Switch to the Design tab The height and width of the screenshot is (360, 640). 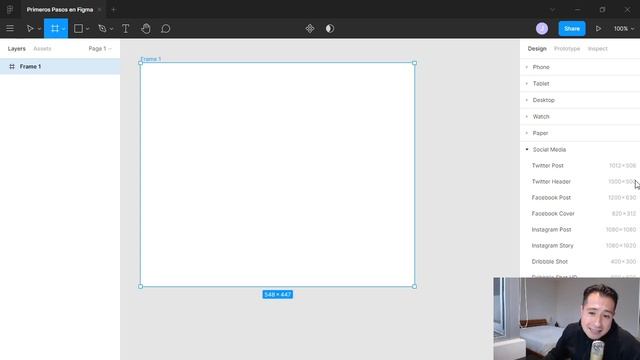point(537,49)
